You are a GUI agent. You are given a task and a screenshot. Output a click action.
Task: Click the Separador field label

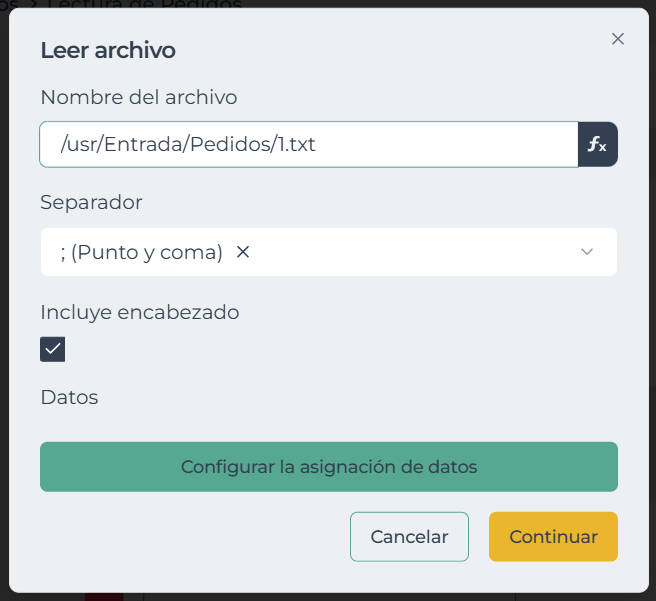91,202
